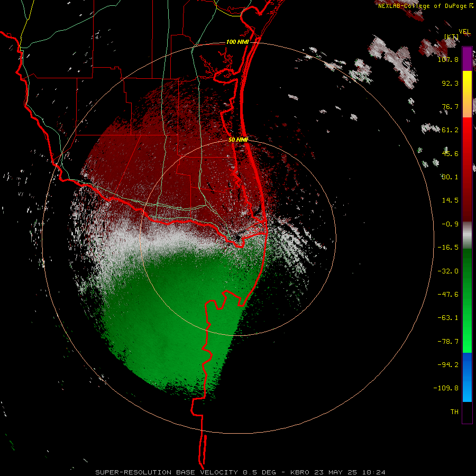Pick the black TH segment of color bar
Viewport: 476px width, 476px height.
coord(467,412)
